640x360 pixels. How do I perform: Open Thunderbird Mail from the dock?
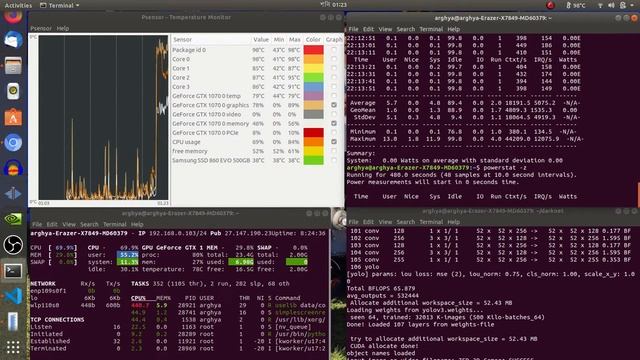[x=13, y=40]
